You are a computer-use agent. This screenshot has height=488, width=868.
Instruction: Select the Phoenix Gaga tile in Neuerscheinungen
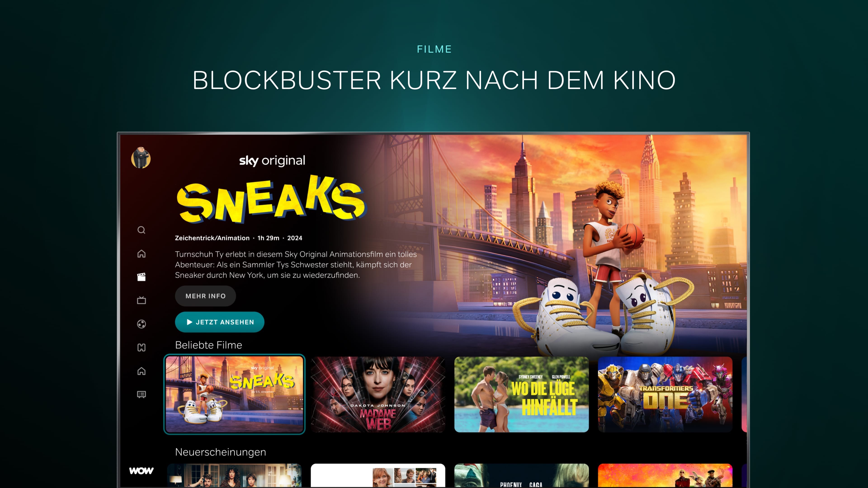tap(522, 475)
